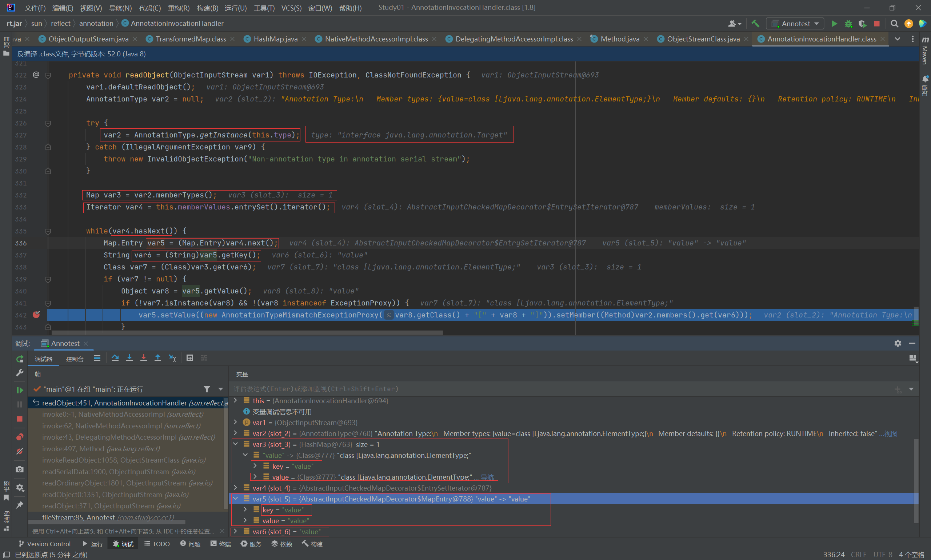Click the Step Out debugger icon
This screenshot has height=560, width=931.
158,358
